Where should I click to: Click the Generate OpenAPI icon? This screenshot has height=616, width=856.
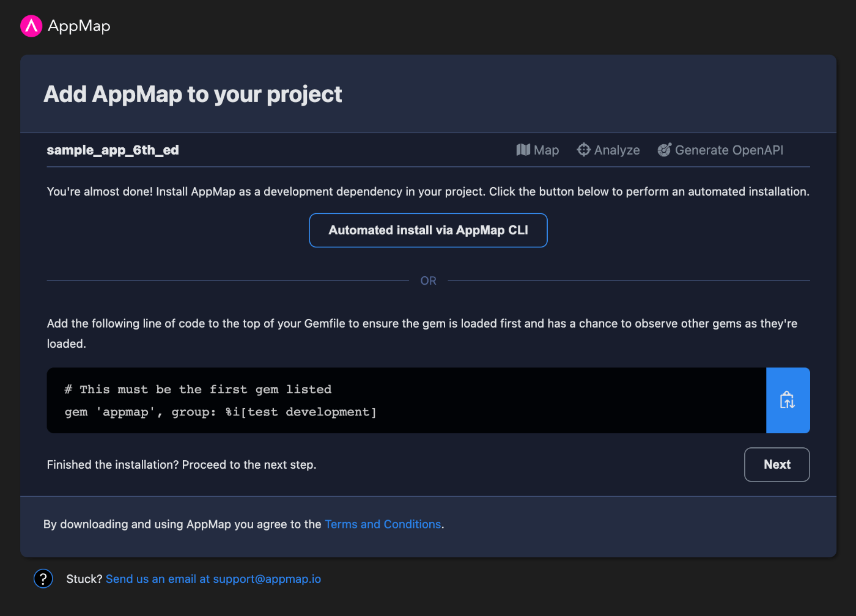(665, 150)
